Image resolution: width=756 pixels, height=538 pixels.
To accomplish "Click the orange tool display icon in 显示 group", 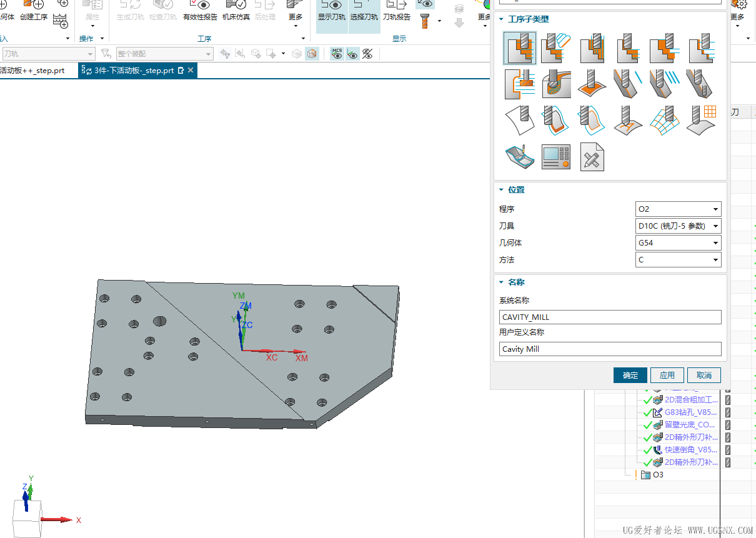I will pos(425,21).
